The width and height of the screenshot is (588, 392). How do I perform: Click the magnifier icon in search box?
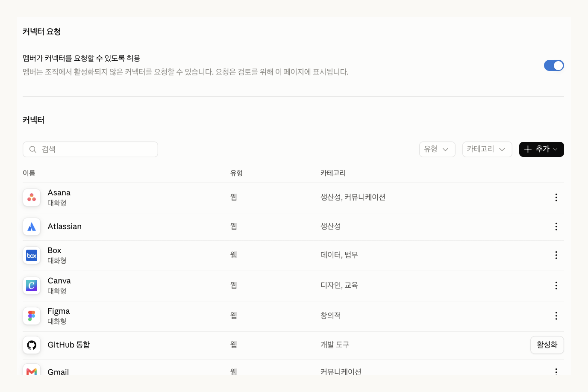point(32,149)
